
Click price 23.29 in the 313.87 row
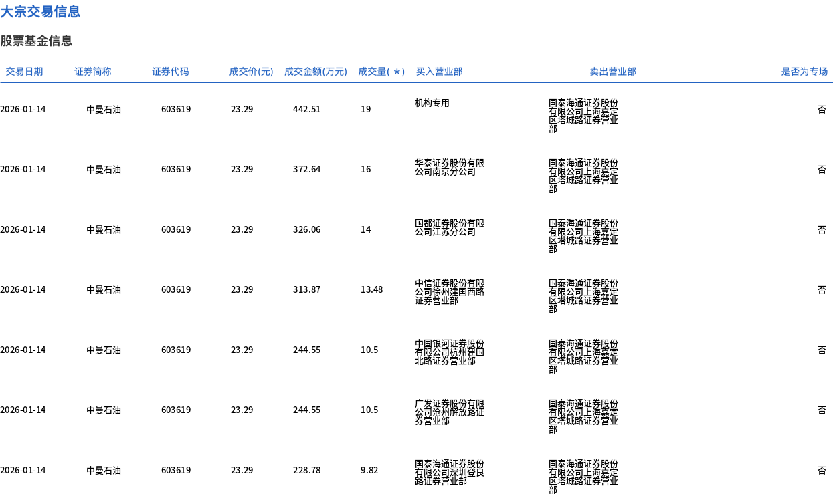[x=242, y=289]
